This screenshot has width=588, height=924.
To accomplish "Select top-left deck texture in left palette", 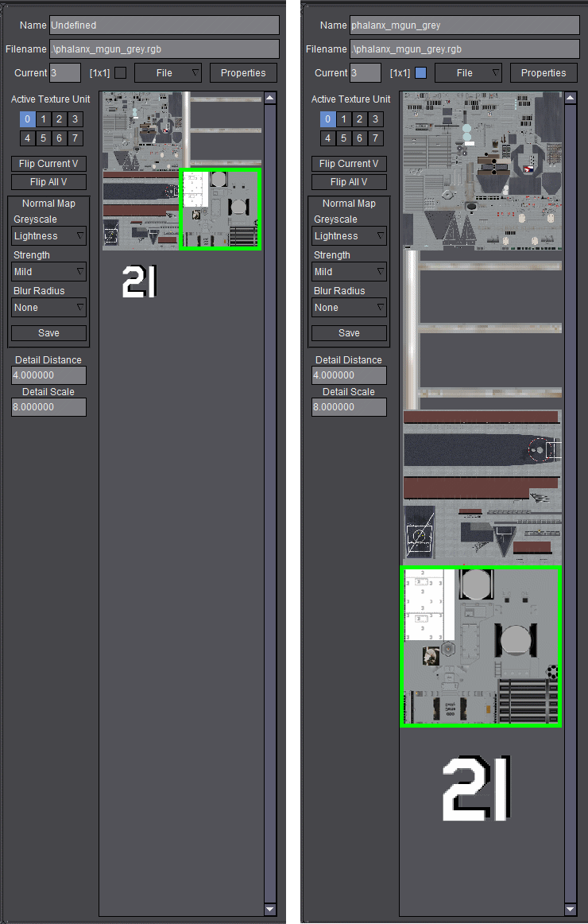I will coord(142,131).
